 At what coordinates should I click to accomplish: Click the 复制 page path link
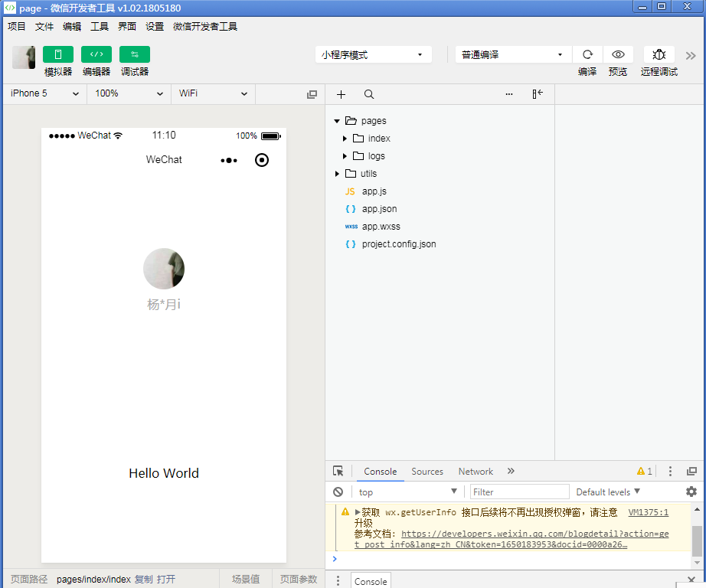click(x=143, y=580)
